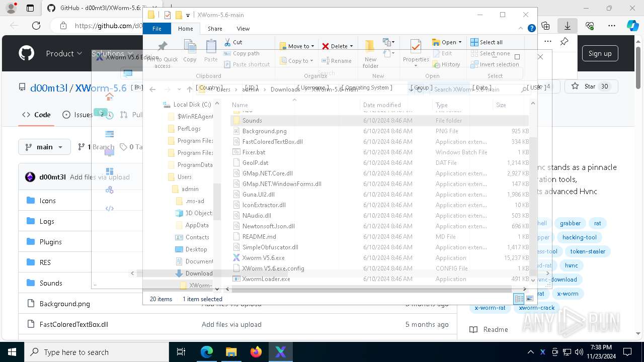
Task: Click the Explorer horizontal scrollbar
Action: point(371,289)
